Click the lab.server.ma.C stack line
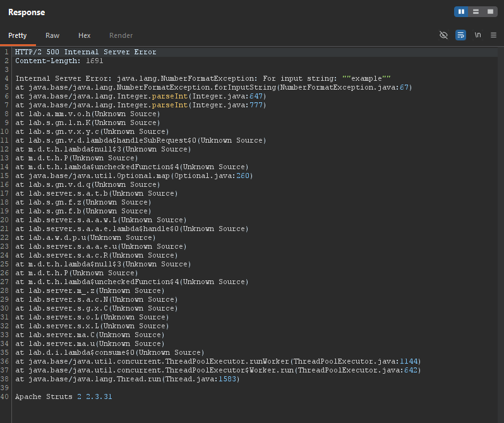Viewport: 504px width, 423px height. (x=90, y=335)
